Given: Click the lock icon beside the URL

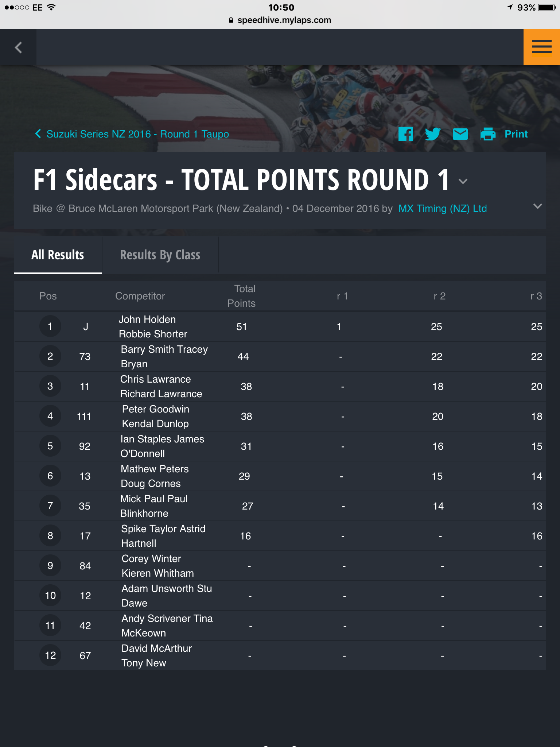Looking at the screenshot, I should pos(231,20).
